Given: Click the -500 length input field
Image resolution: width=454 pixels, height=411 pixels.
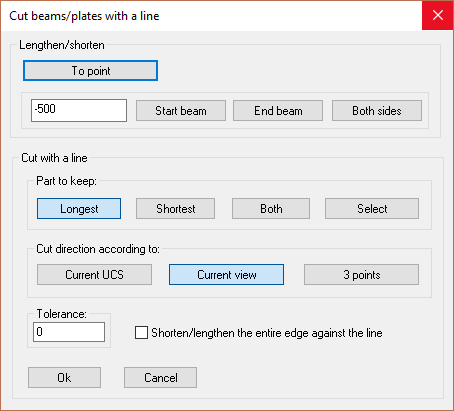Looking at the screenshot, I should [x=79, y=110].
